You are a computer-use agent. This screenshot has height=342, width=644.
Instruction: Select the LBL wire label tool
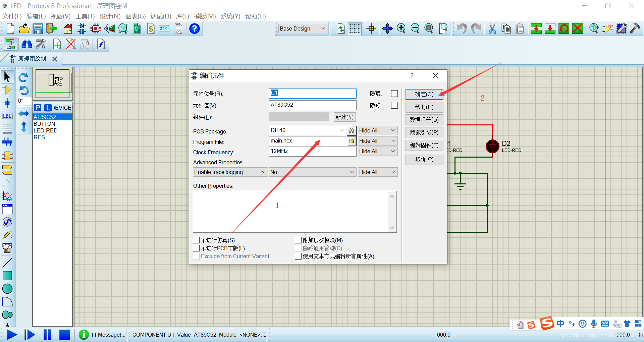(7, 116)
